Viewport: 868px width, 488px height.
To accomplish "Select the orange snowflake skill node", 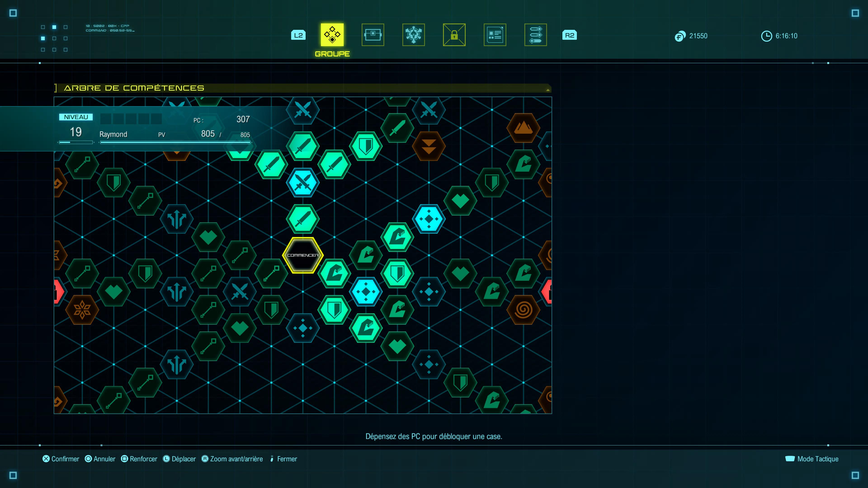I will [82, 310].
